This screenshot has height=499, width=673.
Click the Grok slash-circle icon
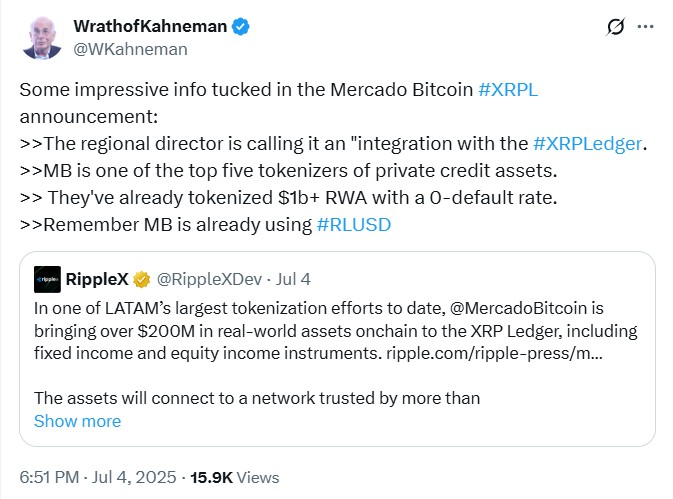click(615, 27)
